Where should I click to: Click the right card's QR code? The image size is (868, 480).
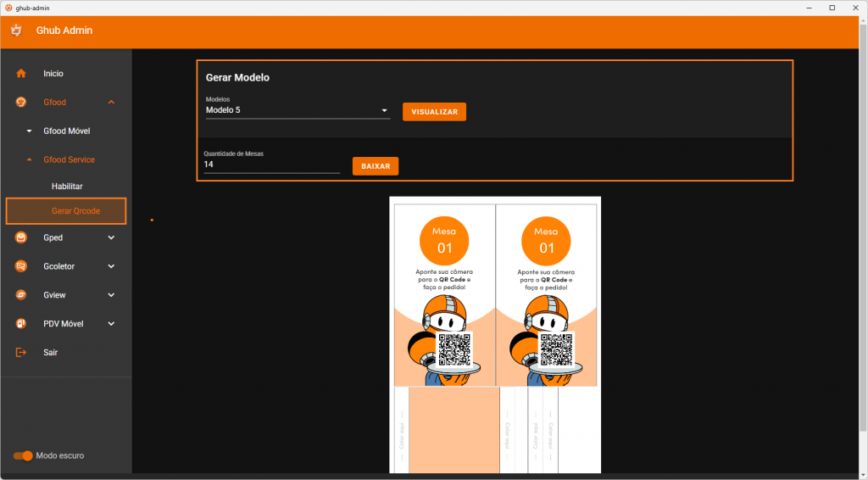click(556, 349)
